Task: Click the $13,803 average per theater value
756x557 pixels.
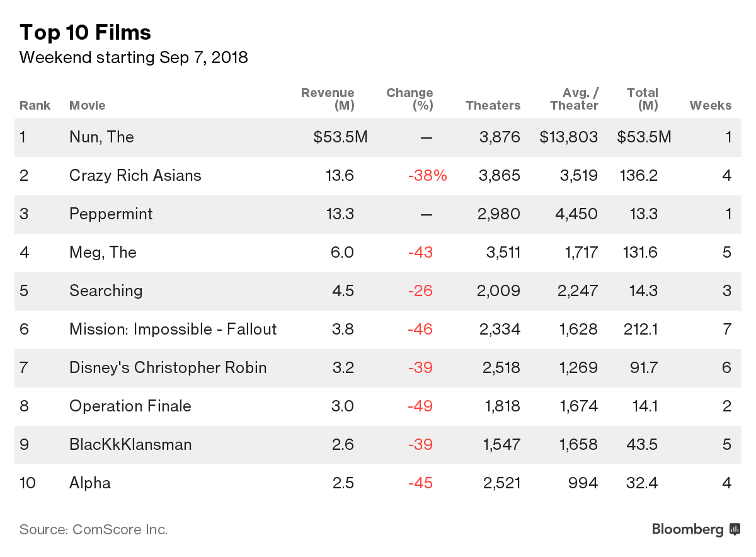Action: pyautogui.click(x=568, y=137)
